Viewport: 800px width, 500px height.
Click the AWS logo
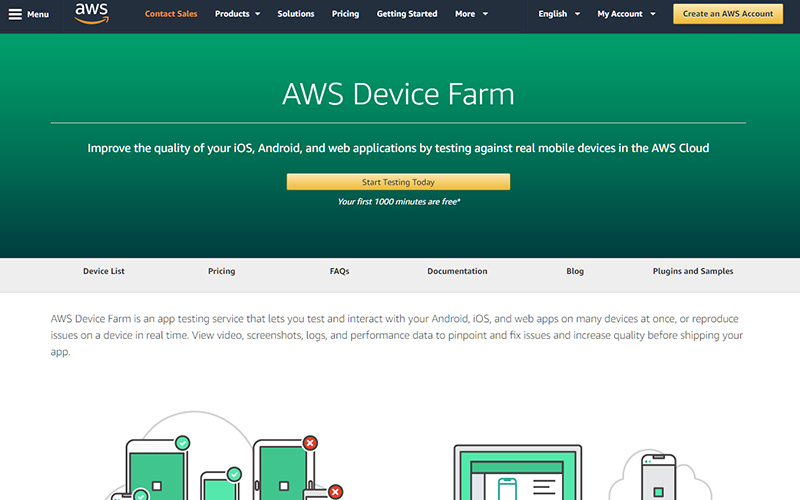(92, 14)
